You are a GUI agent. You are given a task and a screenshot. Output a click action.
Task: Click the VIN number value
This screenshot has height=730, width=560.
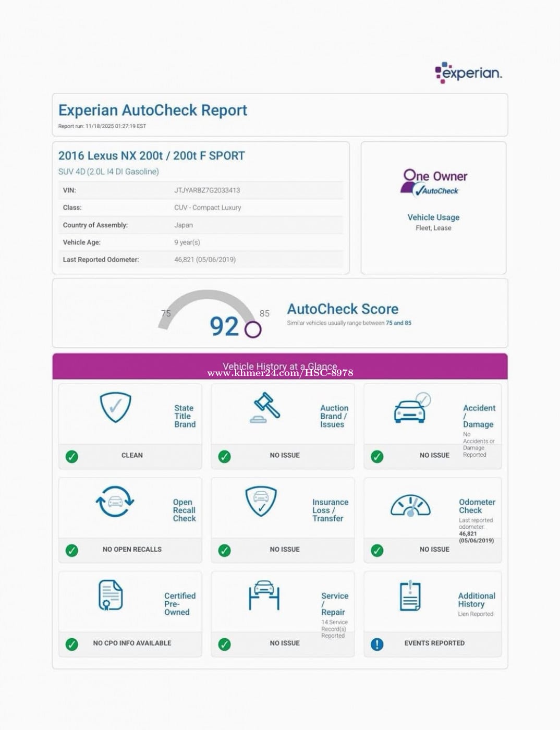(207, 190)
